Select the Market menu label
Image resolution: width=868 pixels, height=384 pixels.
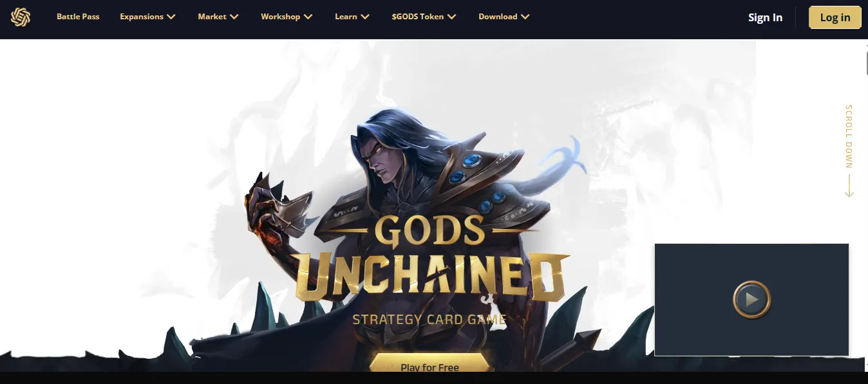click(x=212, y=17)
